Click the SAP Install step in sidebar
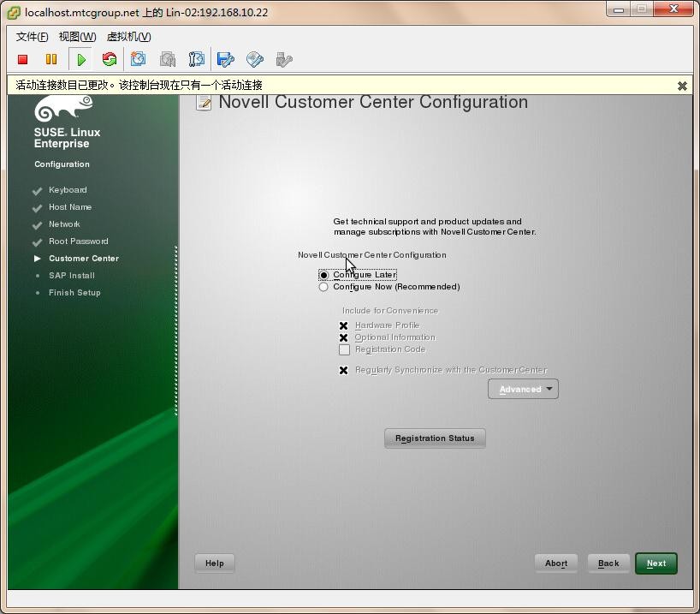 71,275
